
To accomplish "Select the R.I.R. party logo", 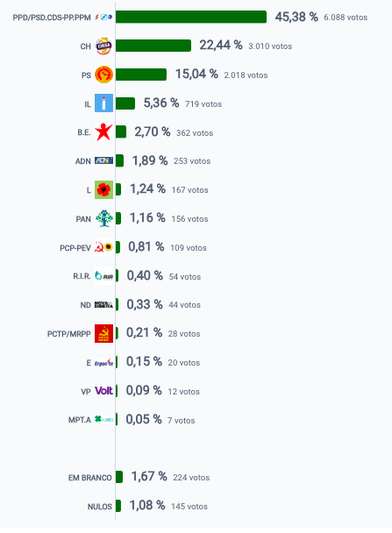I will (103, 276).
